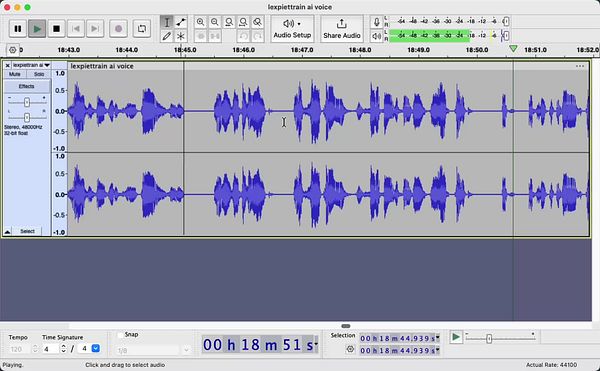Click the time signature numerator stepper

[64, 349]
